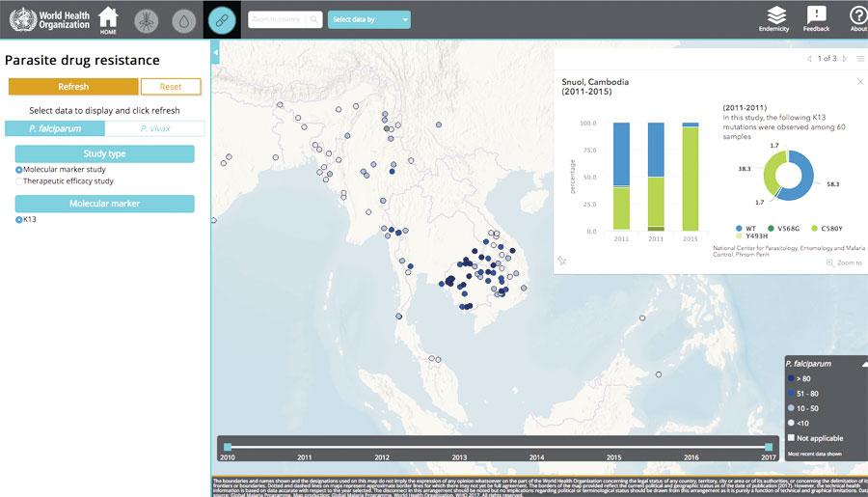Click the 2013 label on the timeline
868x497 pixels.
click(459, 457)
